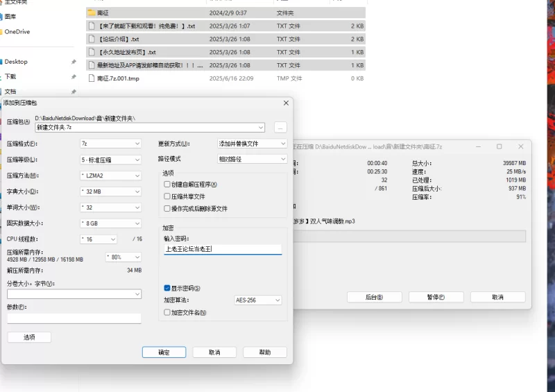555x392 pixels.
Task: Click the OneDrive cloud icon in sidebar
Action: tap(1, 32)
